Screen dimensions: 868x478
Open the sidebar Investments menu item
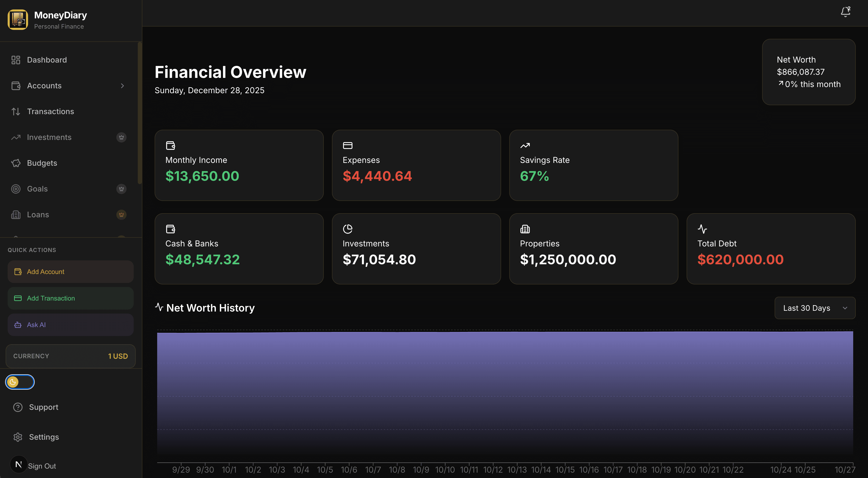pos(69,137)
